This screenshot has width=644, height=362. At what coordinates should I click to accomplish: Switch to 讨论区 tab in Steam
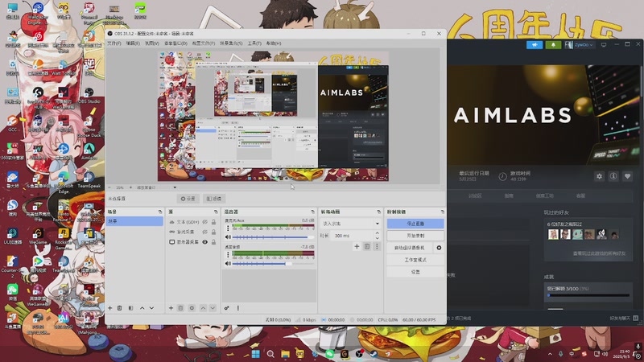[x=475, y=195]
